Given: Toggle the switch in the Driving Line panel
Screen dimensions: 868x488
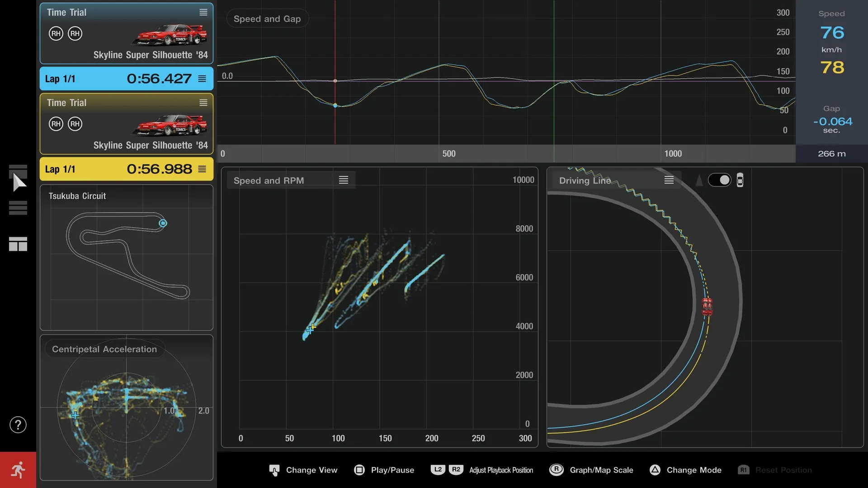Looking at the screenshot, I should click(720, 180).
